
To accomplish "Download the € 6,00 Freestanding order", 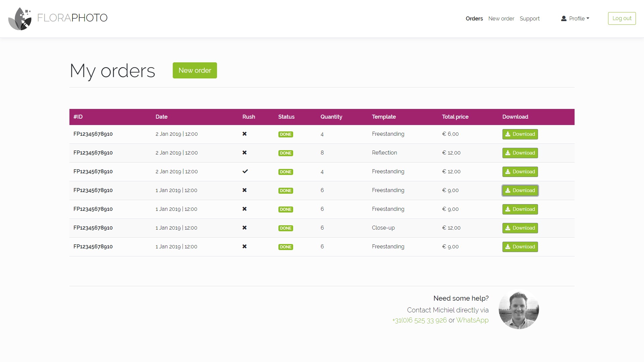I will pyautogui.click(x=520, y=134).
